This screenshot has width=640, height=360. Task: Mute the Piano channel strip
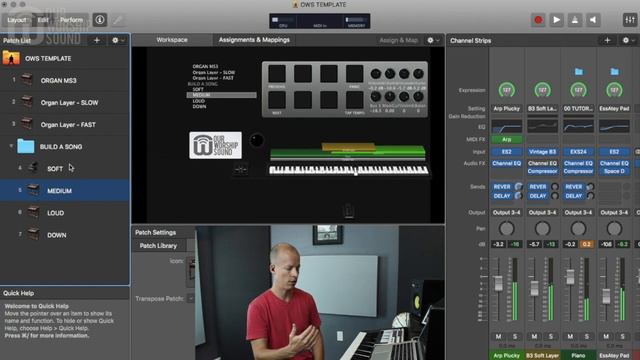click(570, 337)
